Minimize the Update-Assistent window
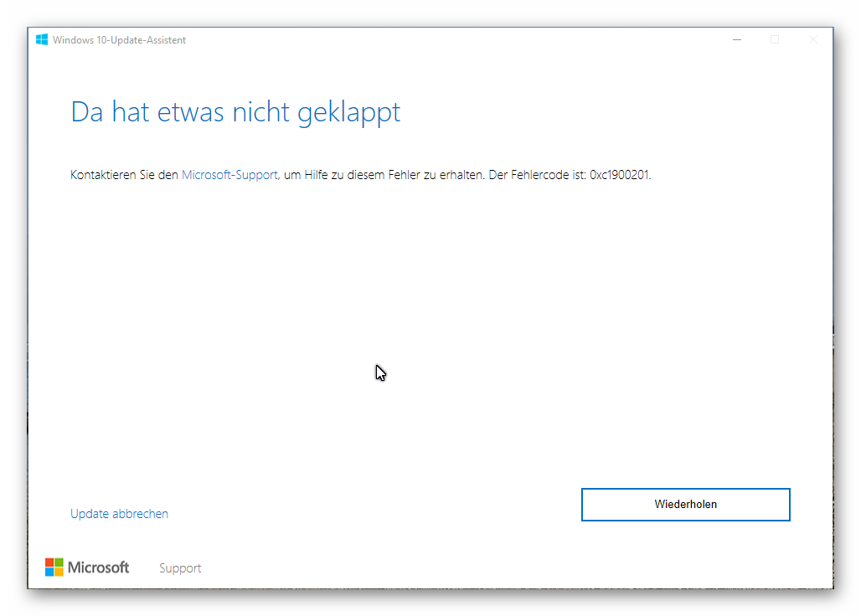 [x=737, y=39]
